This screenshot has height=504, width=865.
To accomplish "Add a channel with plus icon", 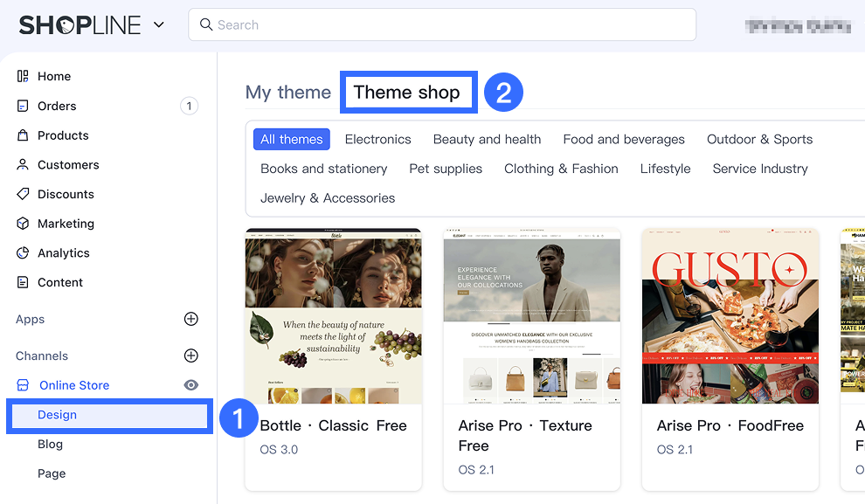I will 191,356.
